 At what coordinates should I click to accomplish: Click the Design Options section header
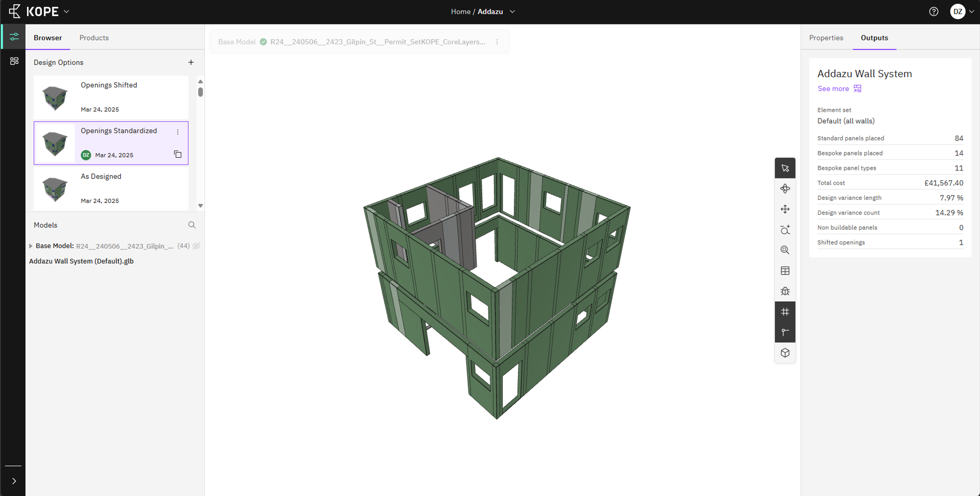point(58,63)
